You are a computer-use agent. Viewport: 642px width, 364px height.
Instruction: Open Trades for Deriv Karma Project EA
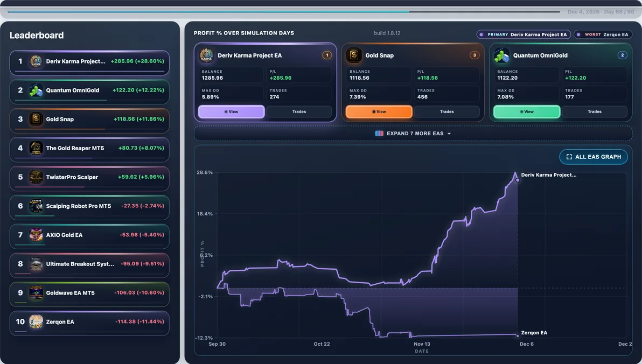click(299, 112)
